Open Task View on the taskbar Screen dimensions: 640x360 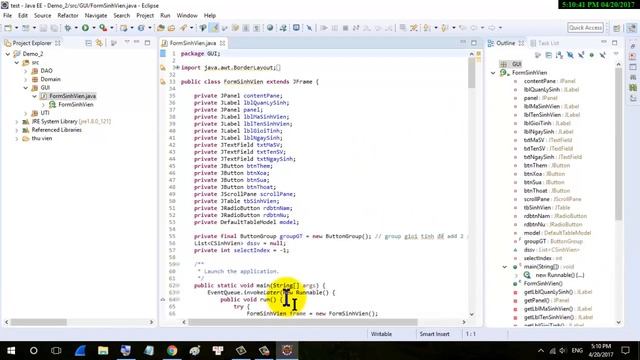[x=56, y=350]
